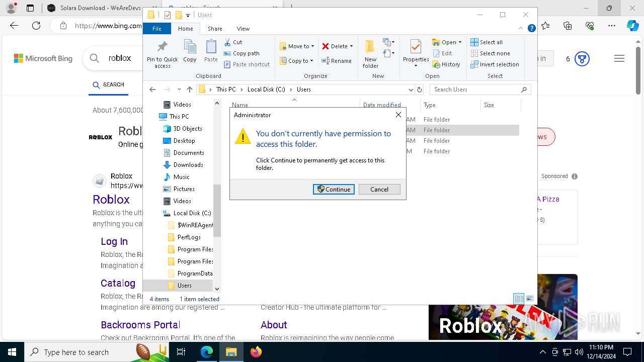Click scroll down arrow of navigation pane
This screenshot has width=644, height=362.
217,289
